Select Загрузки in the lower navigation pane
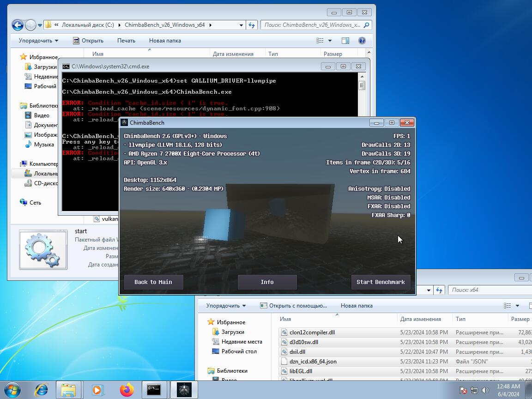 coord(233,332)
